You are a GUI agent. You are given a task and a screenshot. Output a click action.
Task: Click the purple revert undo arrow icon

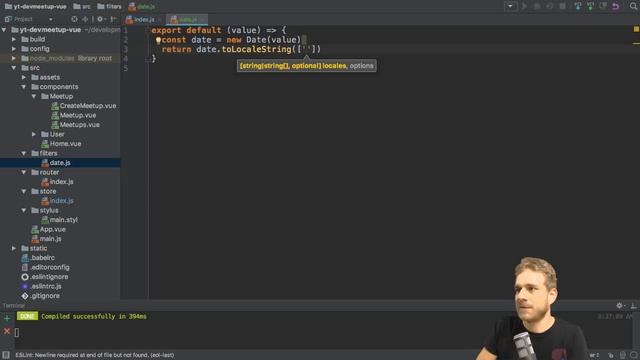(616, 6)
